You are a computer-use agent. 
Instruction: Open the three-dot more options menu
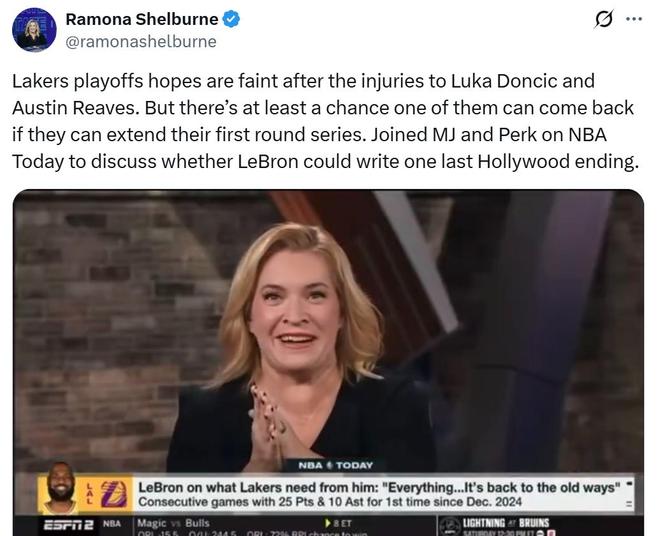634,19
